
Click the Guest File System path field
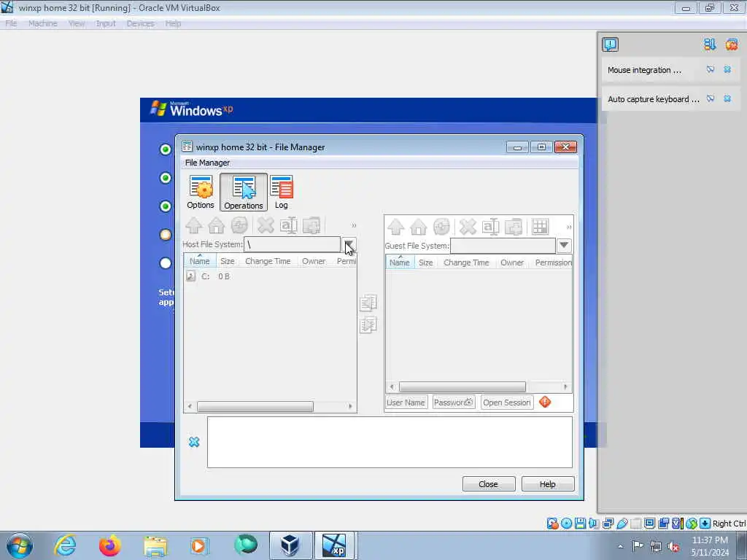[x=503, y=246]
